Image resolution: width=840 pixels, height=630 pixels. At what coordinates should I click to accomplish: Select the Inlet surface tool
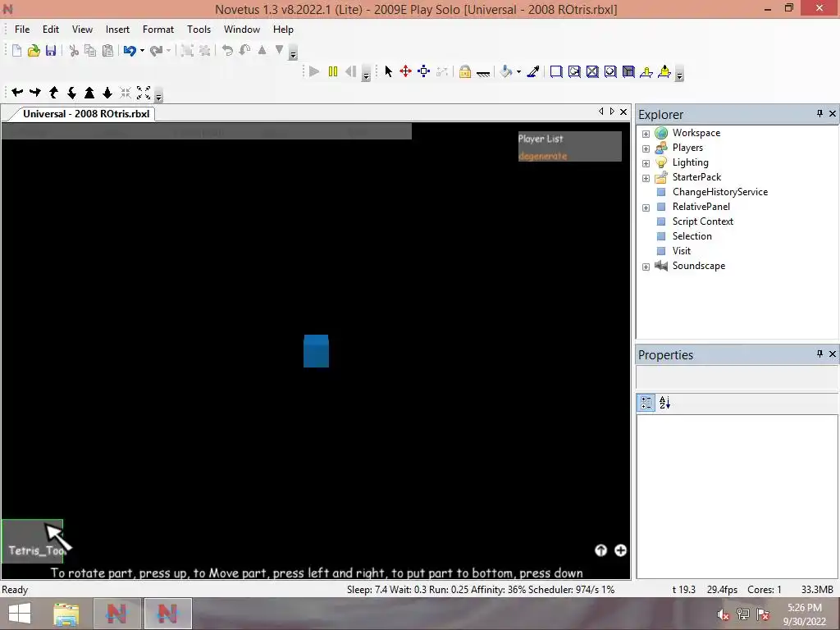click(x=628, y=71)
